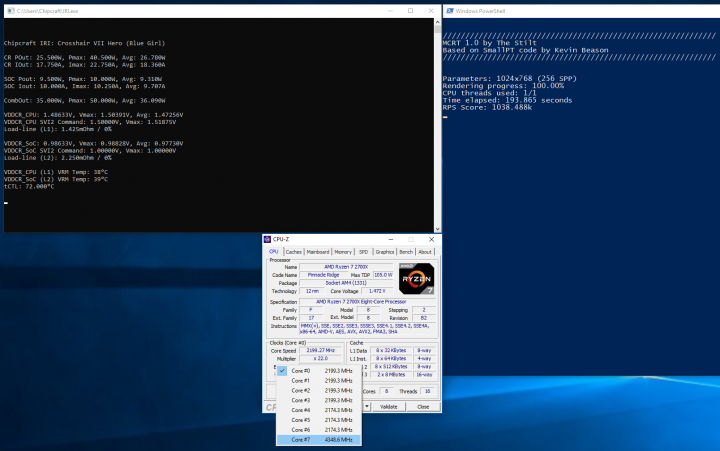Screen dimensions: 720x451
Task: Click the Core Speed value 2199.27 MHz
Action: (321, 350)
